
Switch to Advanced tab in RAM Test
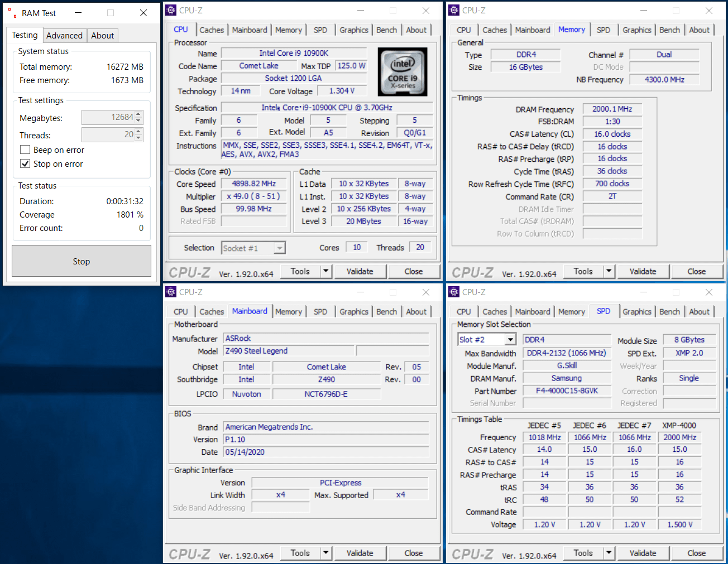pyautogui.click(x=64, y=36)
